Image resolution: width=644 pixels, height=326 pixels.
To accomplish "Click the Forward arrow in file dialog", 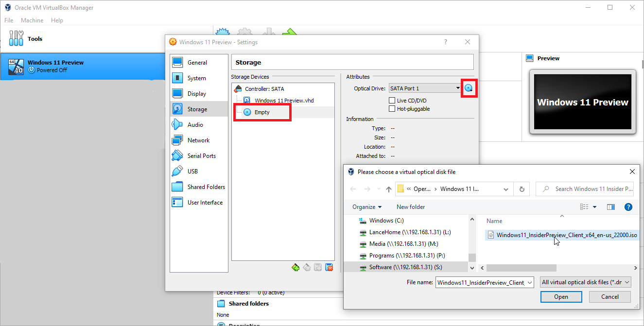I will 367,189.
